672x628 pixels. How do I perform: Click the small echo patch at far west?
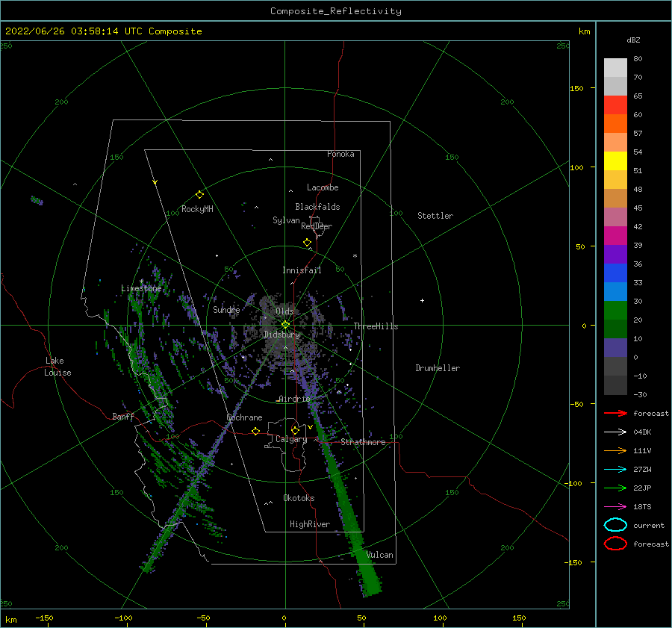pos(37,200)
